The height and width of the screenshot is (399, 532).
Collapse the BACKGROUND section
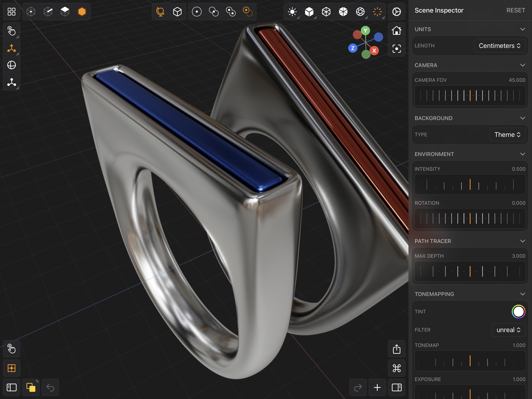(x=522, y=118)
